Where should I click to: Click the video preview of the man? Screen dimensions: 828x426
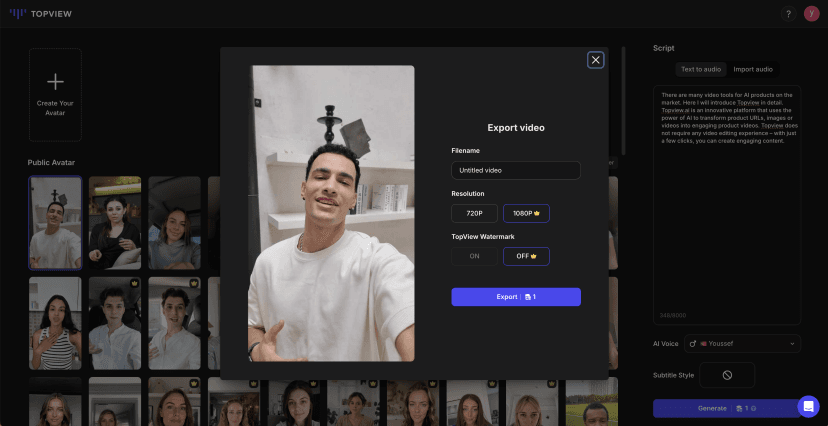point(331,213)
